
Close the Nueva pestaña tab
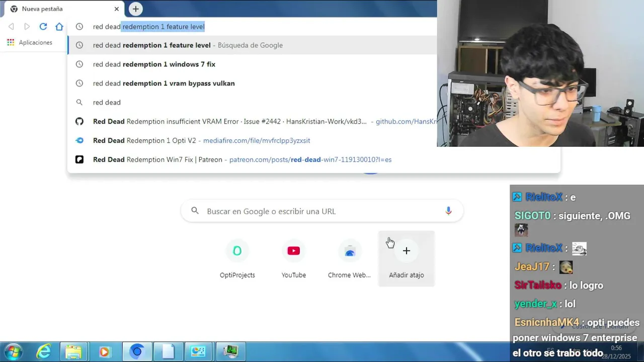(117, 9)
